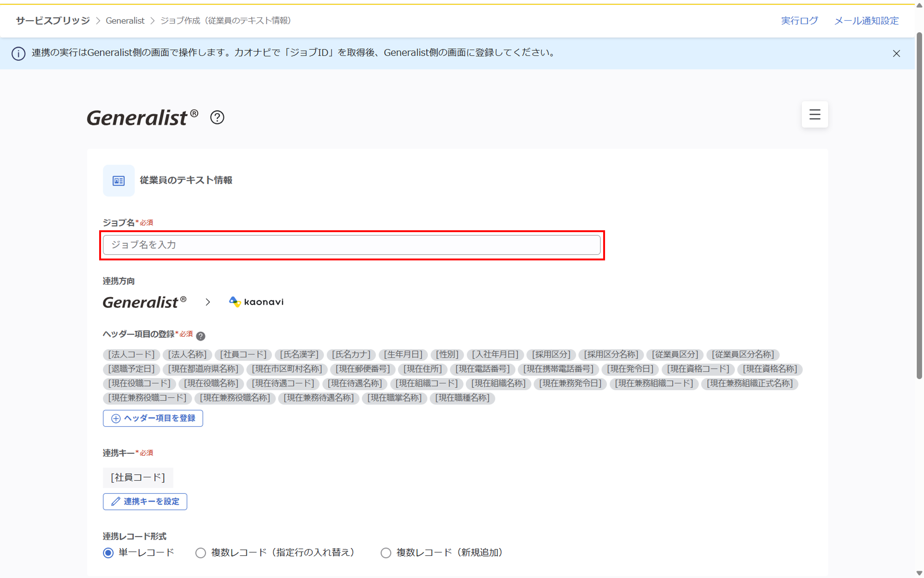The image size is (924, 578).
Task: Click the [現在兼務組織コード] header tag
Action: coord(654,383)
